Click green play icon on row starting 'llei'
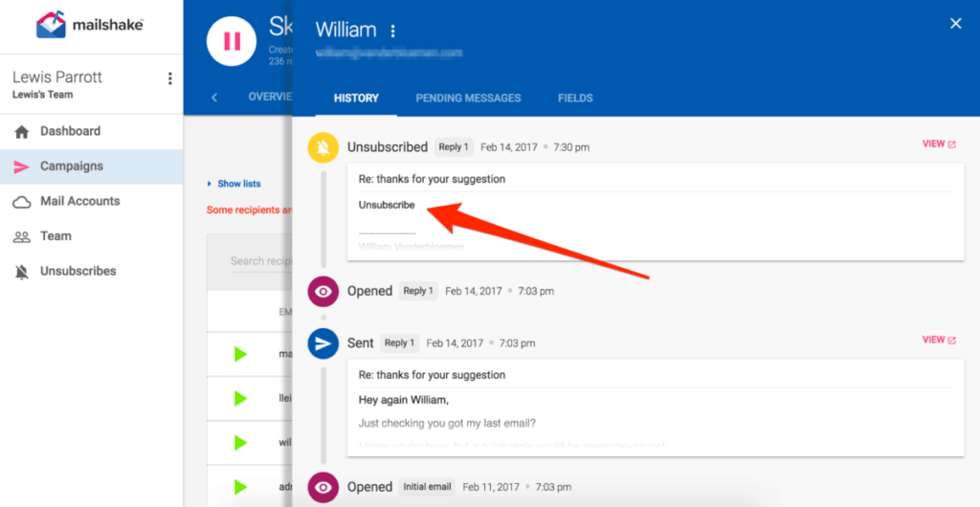This screenshot has width=980, height=507. tap(240, 398)
